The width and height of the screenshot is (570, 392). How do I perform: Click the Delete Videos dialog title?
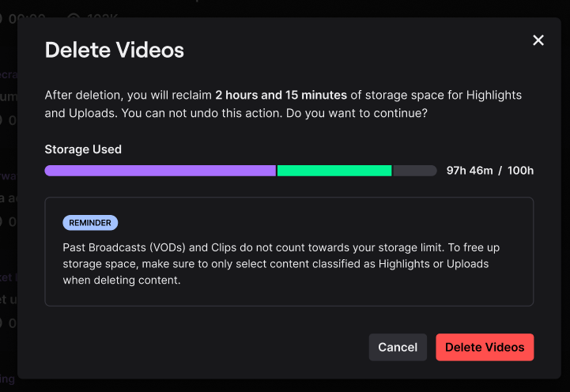click(x=114, y=50)
